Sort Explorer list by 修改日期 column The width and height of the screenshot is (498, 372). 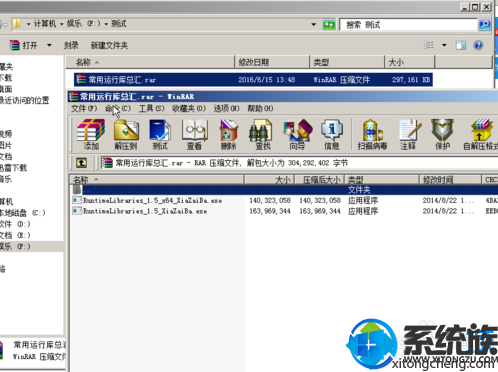point(272,62)
